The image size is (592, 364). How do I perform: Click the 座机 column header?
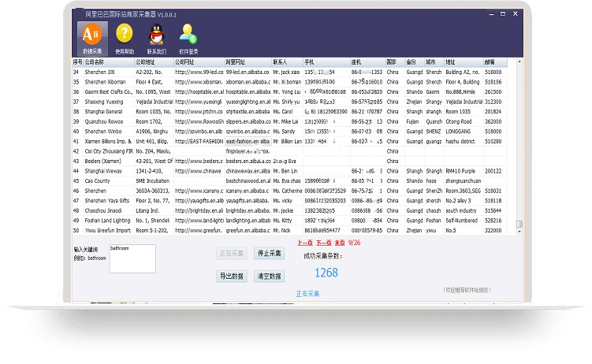(x=368, y=62)
